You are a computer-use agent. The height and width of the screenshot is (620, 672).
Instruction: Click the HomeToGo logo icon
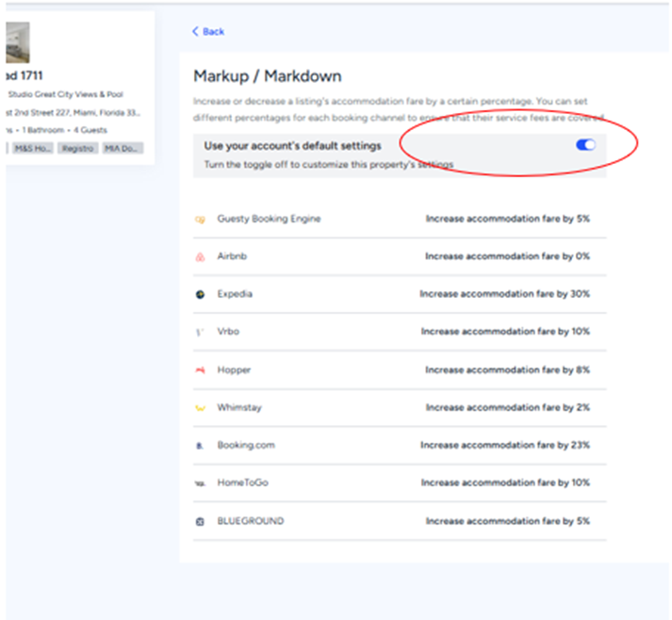tap(200, 483)
